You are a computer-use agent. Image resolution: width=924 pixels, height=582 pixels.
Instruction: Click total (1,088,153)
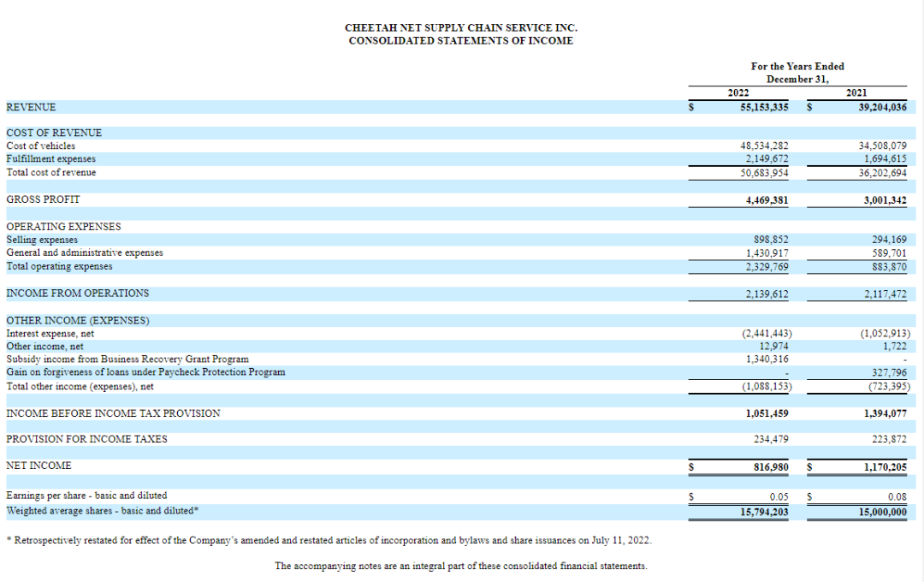(x=767, y=386)
